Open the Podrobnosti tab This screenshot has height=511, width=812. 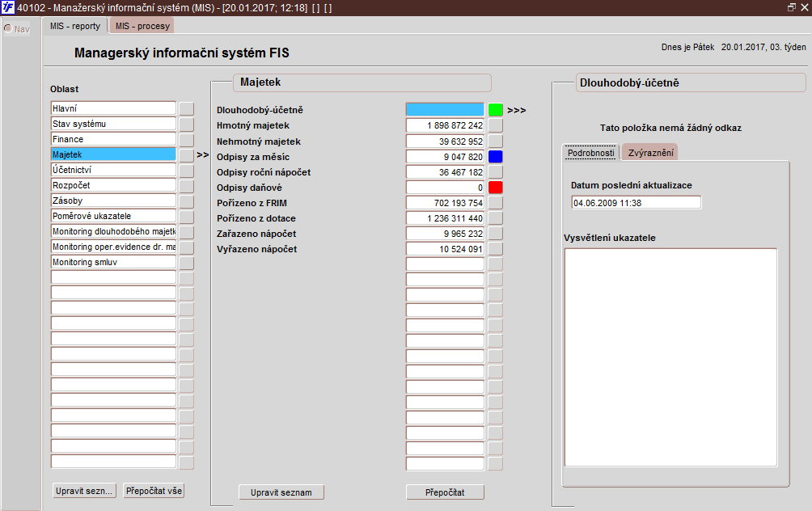coord(590,153)
